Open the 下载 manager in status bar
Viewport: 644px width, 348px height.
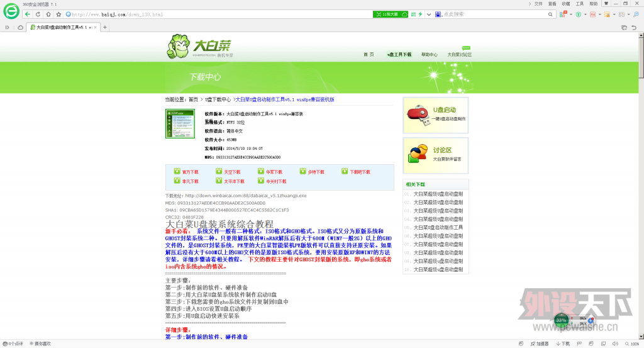pyautogui.click(x=563, y=344)
